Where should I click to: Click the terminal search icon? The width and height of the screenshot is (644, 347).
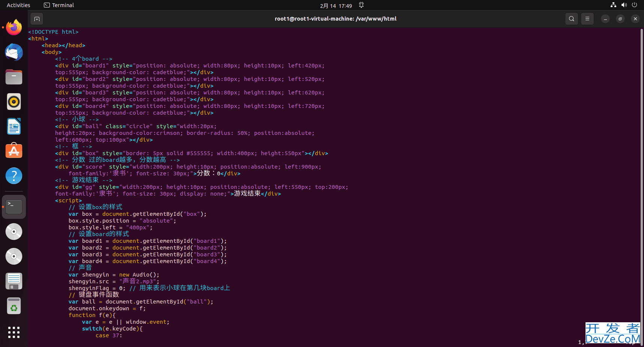tap(571, 19)
